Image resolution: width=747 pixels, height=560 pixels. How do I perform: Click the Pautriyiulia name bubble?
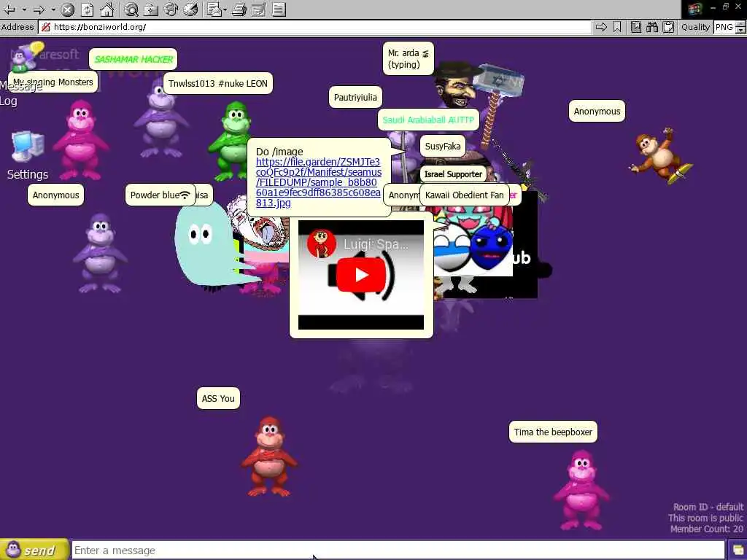coord(355,97)
